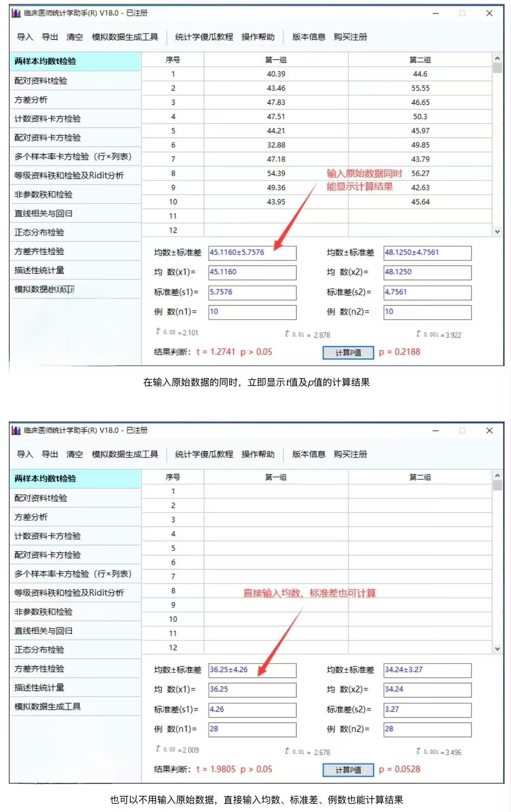511x812 pixels.
Task: Click the cell containing 54.39
Action: [x=276, y=173]
